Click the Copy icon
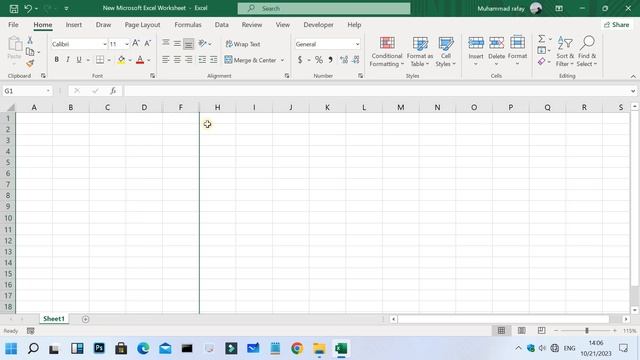Viewport: 640px width, 360px height. (30, 52)
